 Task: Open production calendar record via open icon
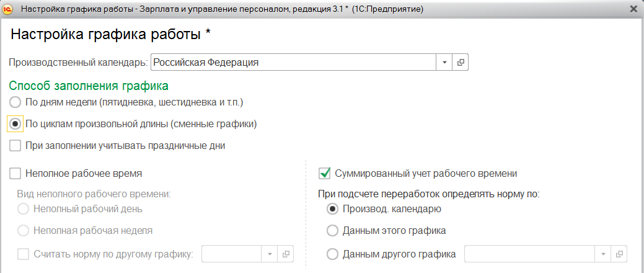[461, 63]
